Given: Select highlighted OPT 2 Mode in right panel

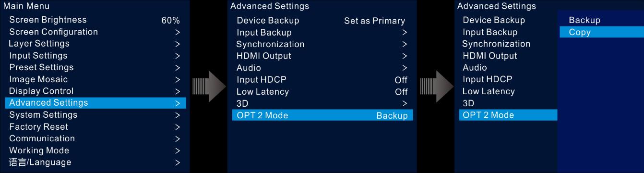Looking at the screenshot, I should point(508,115).
